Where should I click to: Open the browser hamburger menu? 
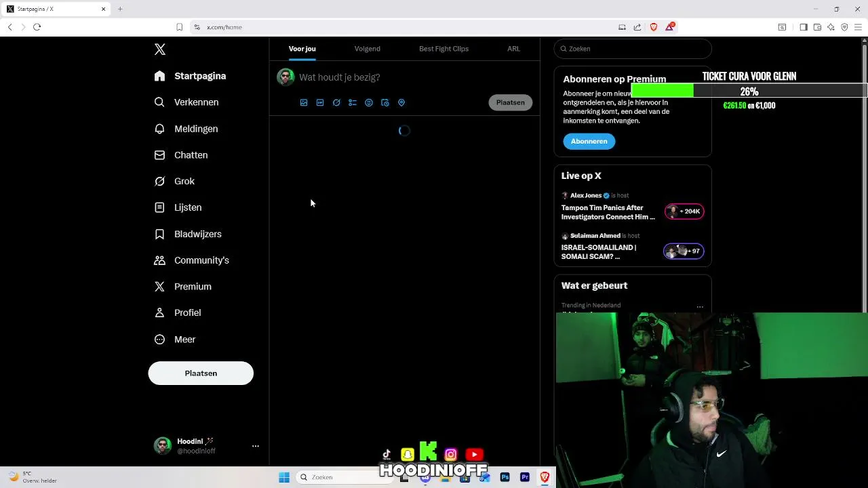[x=859, y=27]
